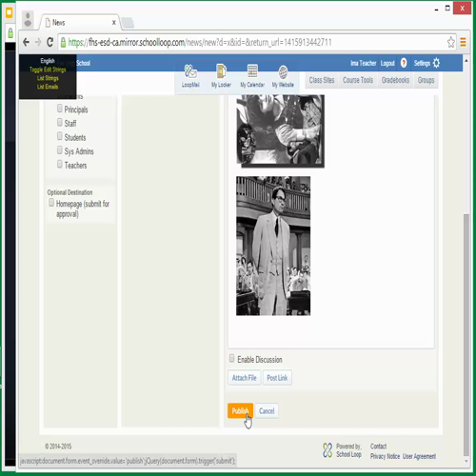Enable Homepage submit for approval option
The image size is (476, 476).
point(51,203)
